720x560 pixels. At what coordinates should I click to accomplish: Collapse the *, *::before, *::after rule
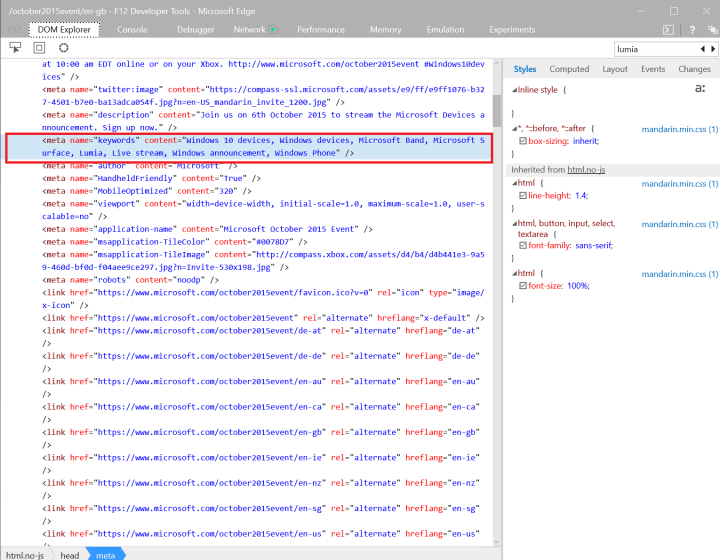[x=513, y=128]
